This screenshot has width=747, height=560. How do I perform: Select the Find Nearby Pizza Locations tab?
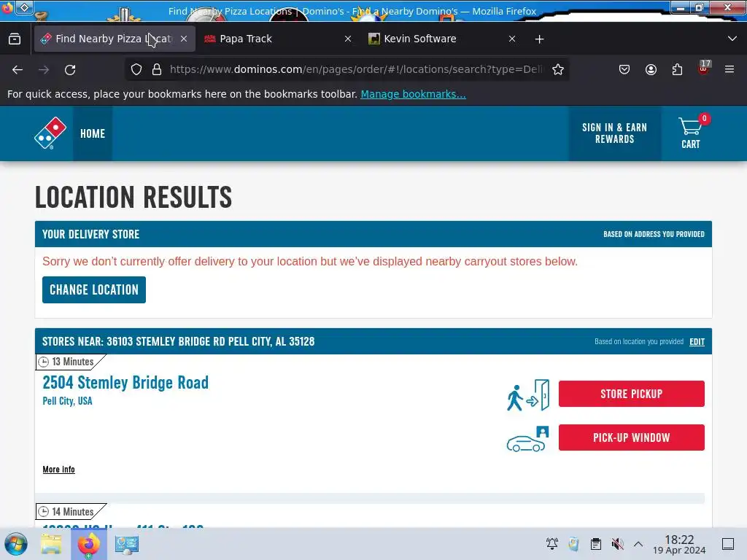[115, 39]
